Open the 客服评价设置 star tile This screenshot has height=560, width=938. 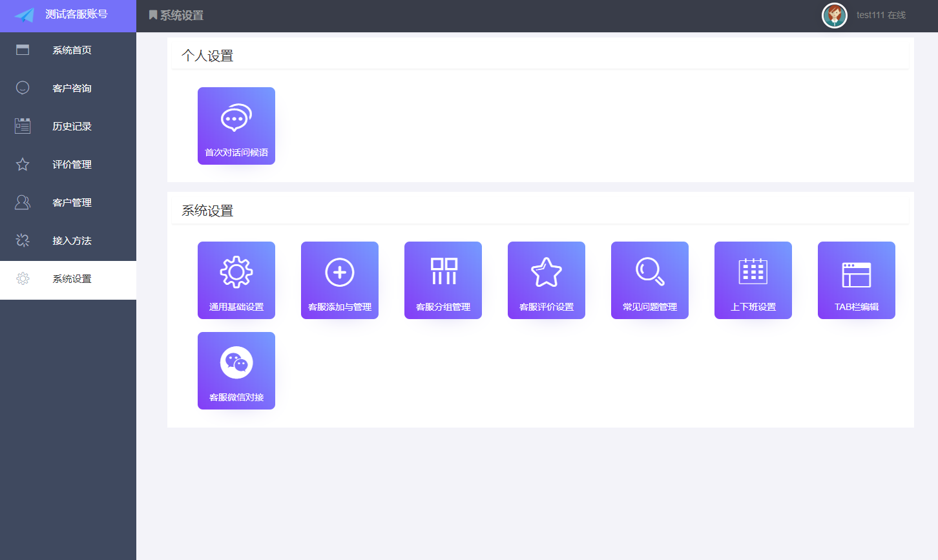pyautogui.click(x=547, y=280)
